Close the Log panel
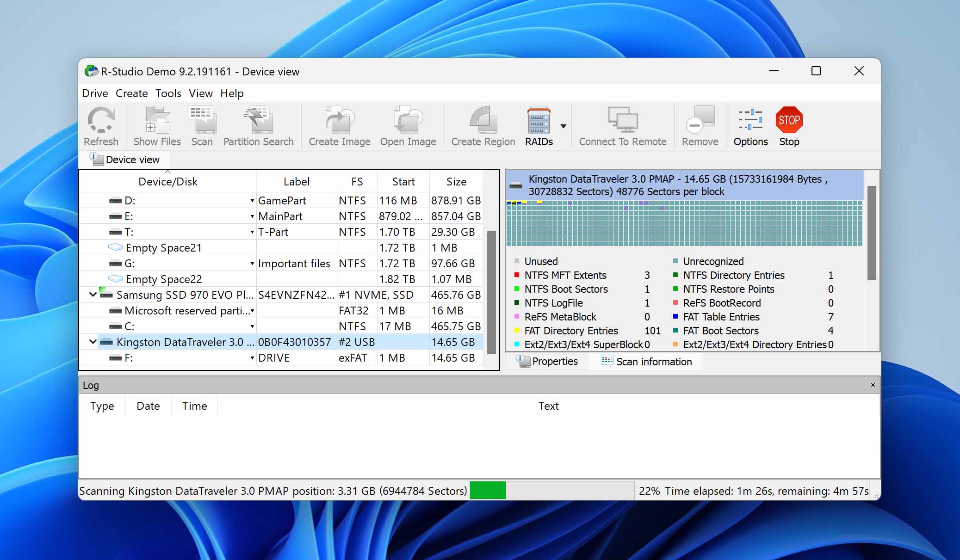Viewport: 960px width, 560px height. pos(873,385)
